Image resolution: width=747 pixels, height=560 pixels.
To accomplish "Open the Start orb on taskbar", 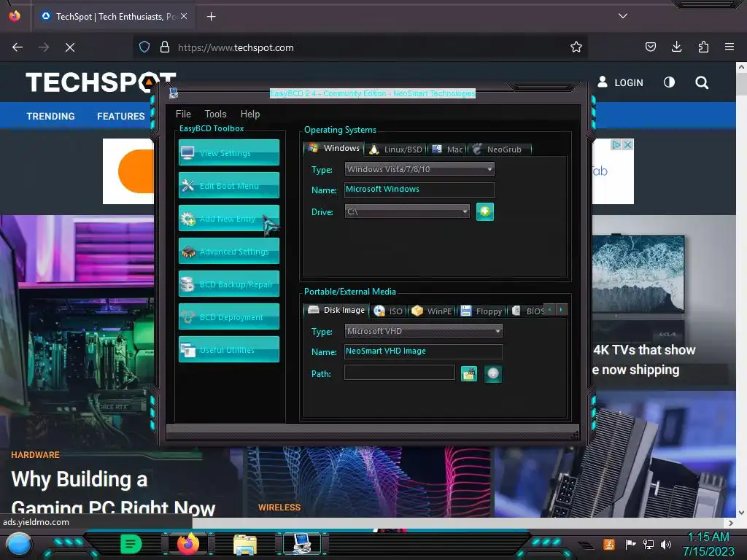I will (18, 544).
